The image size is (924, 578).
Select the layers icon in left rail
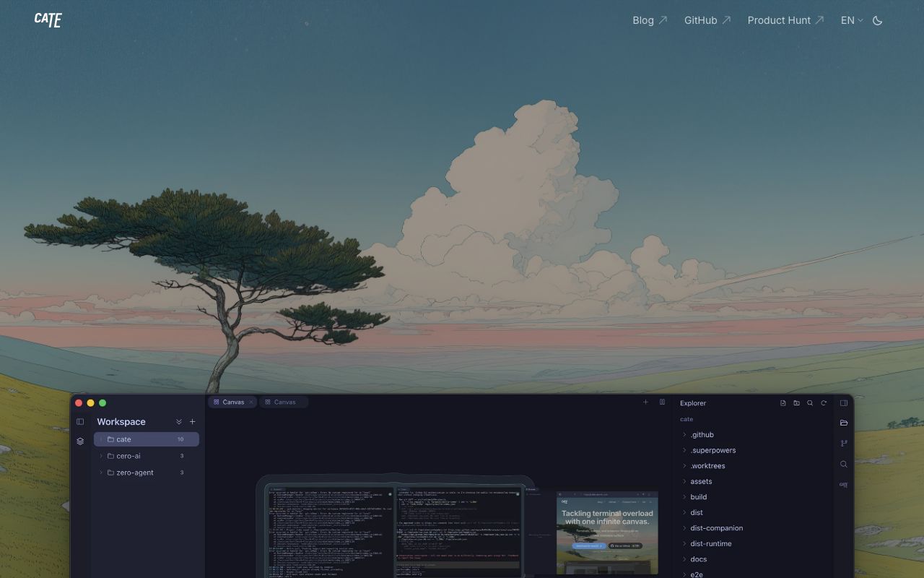(x=80, y=441)
